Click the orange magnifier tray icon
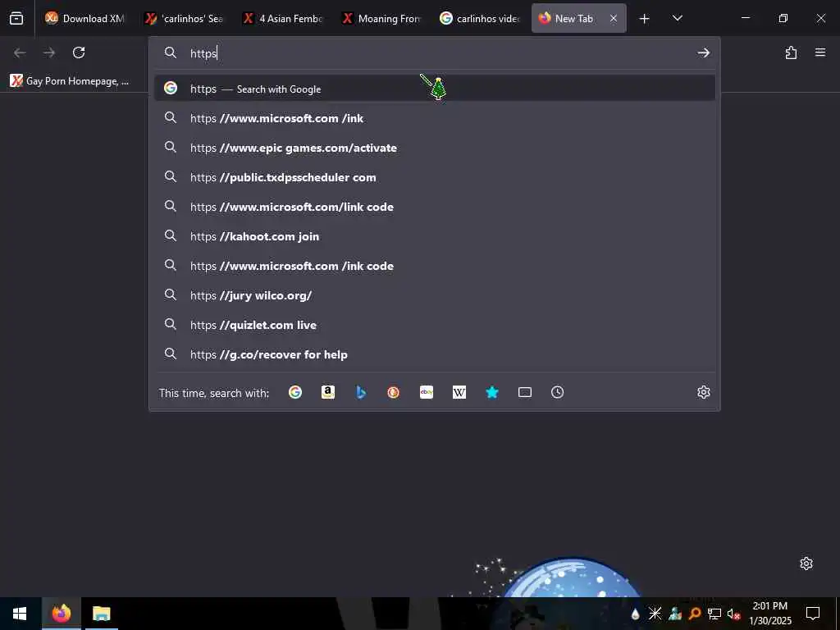Screen dimensions: 840x630 tap(695, 614)
